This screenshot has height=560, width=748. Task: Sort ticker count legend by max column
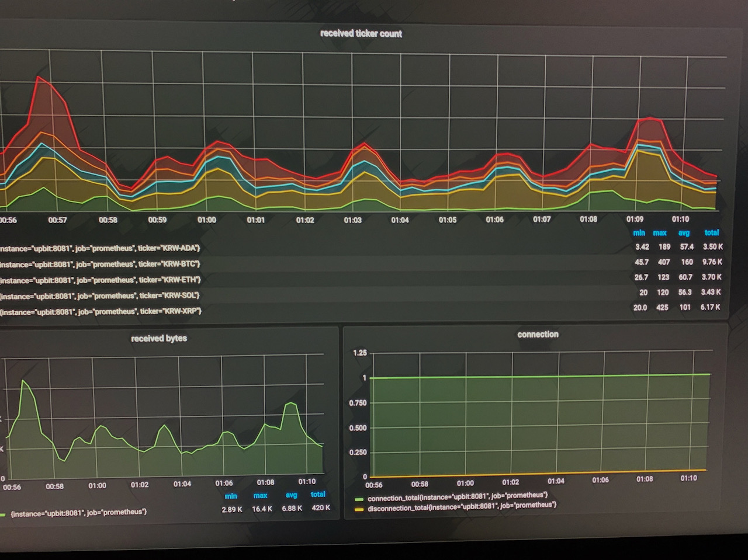pyautogui.click(x=660, y=232)
